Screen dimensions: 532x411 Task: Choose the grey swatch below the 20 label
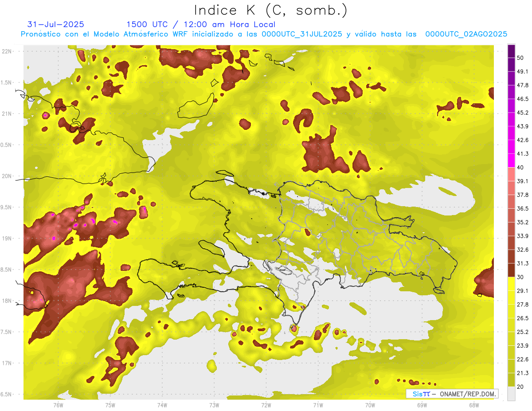[x=512, y=393]
